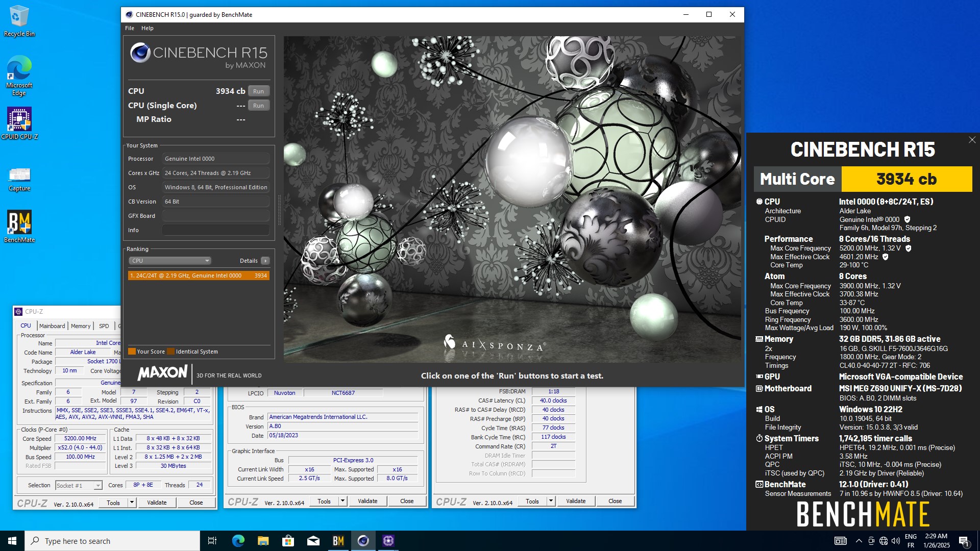980x551 pixels.
Task: Click the Windows Start button
Action: tap(12, 541)
